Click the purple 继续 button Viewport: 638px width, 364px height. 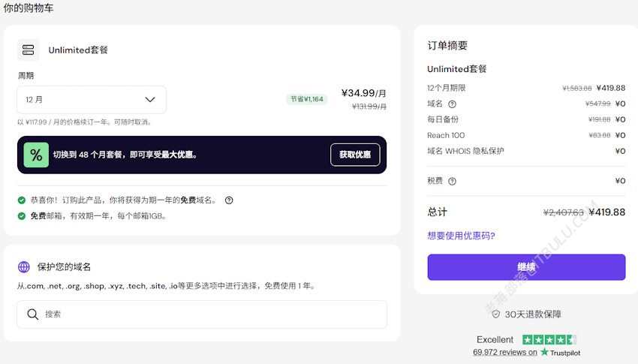pos(526,267)
